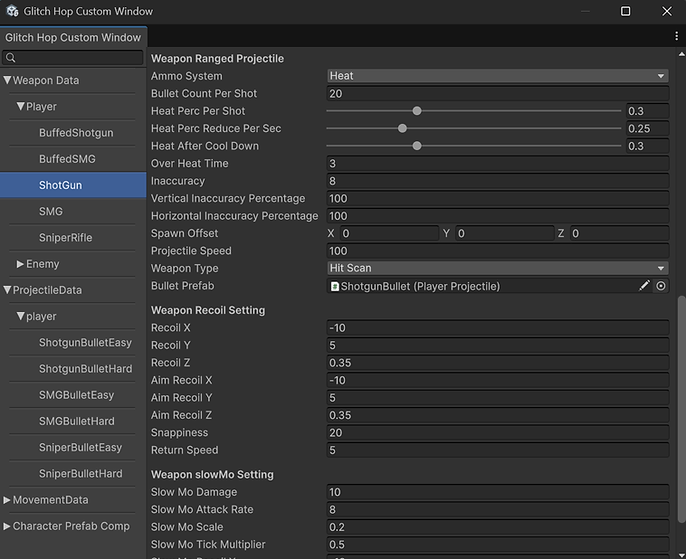The height and width of the screenshot is (559, 686).
Task: Switch to Glitch Hop Custom Window tab
Action: pos(73,38)
